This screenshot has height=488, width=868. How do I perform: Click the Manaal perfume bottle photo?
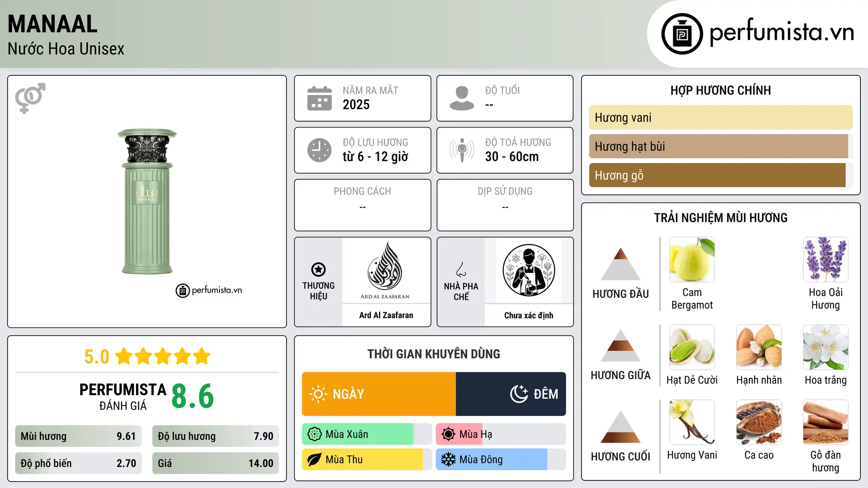(147, 202)
